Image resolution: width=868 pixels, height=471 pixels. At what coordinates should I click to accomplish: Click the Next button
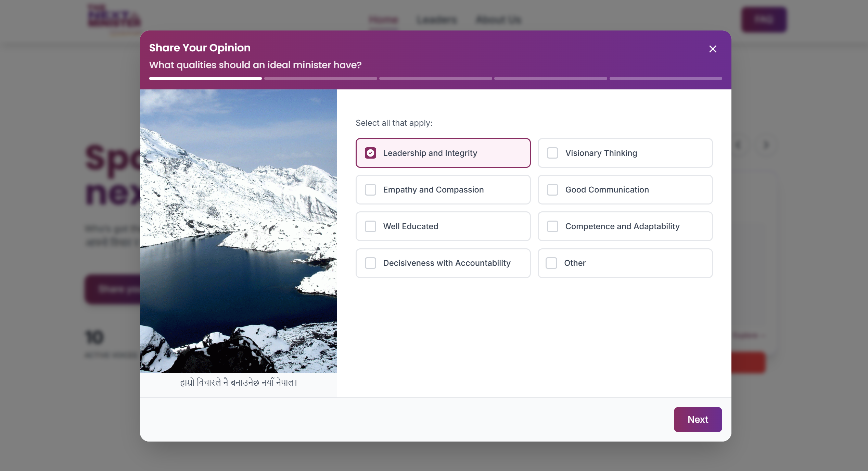click(x=698, y=419)
